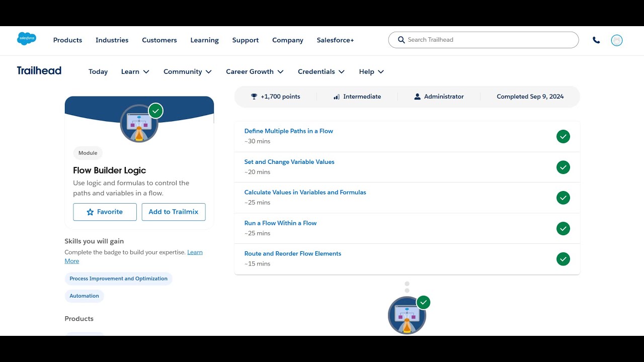Go to the Today tab
644x362 pixels.
98,72
